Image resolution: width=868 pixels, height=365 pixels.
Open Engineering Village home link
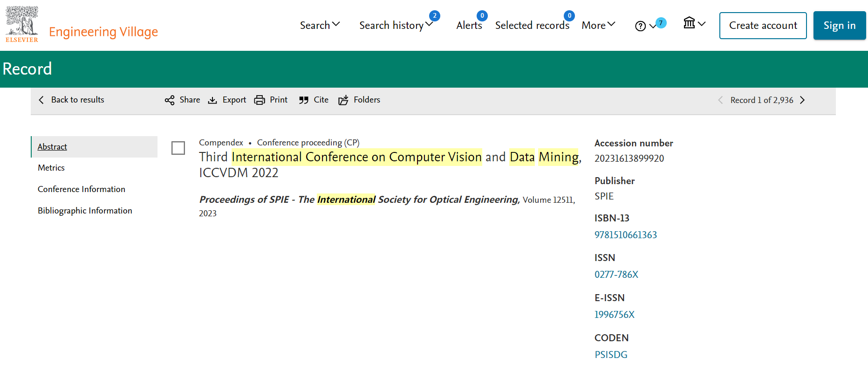click(103, 32)
